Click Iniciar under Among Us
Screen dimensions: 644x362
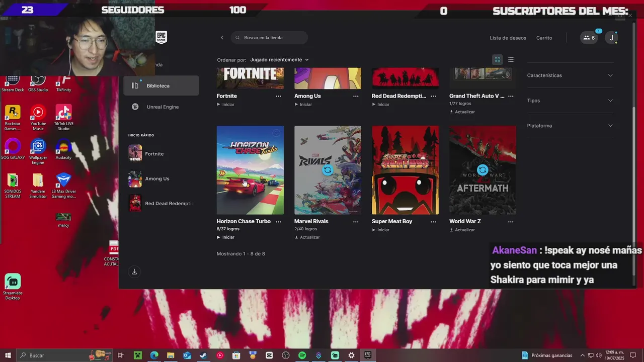[x=303, y=105]
